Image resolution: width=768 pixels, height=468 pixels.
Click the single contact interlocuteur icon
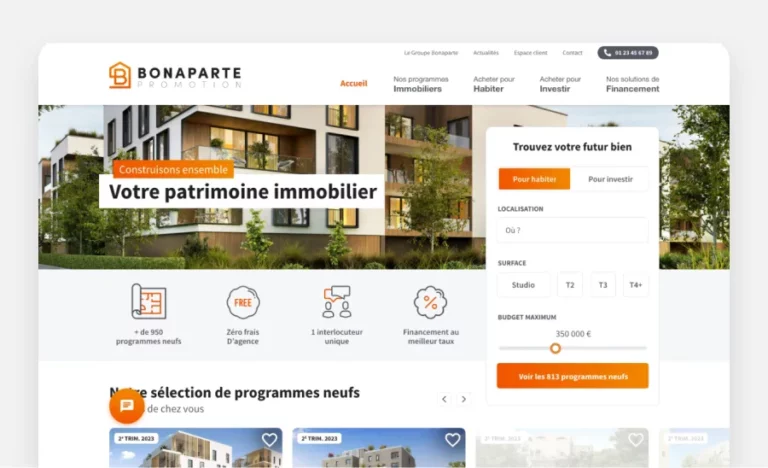tap(337, 302)
